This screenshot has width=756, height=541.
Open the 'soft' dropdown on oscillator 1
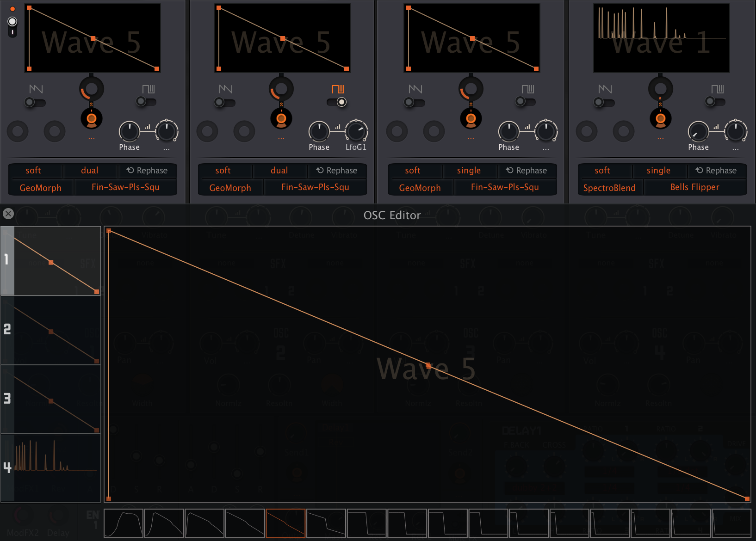coord(33,171)
